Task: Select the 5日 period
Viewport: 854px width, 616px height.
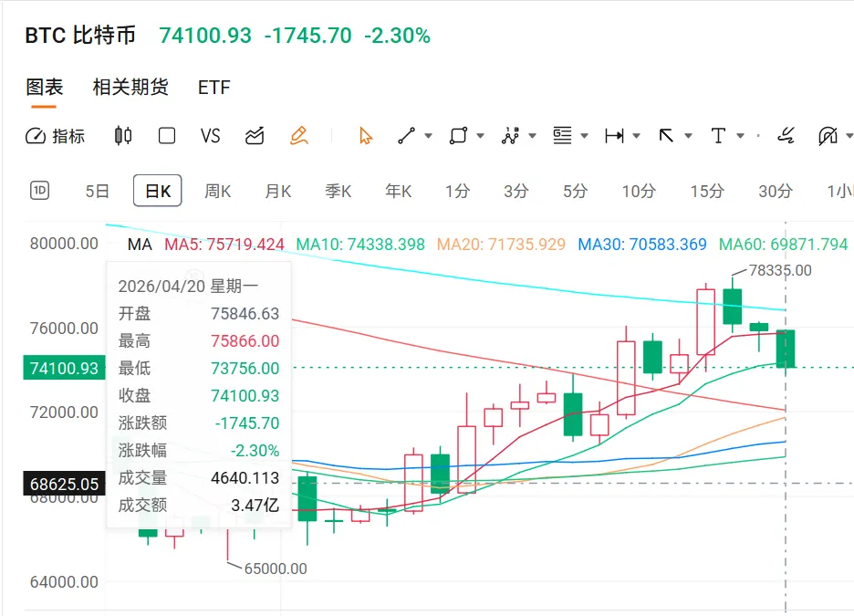Action: coord(98,191)
